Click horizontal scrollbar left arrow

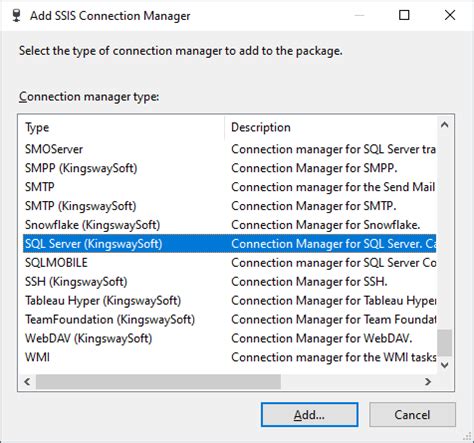click(x=28, y=381)
